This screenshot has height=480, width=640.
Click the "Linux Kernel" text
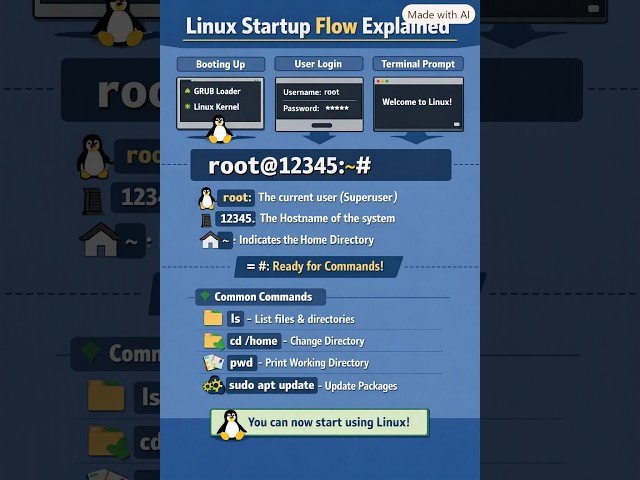216,107
